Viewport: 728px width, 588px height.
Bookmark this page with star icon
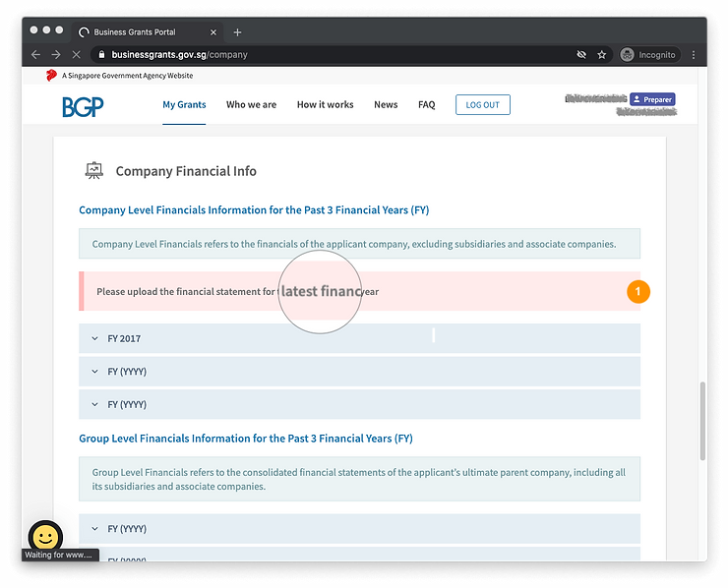[x=602, y=55]
